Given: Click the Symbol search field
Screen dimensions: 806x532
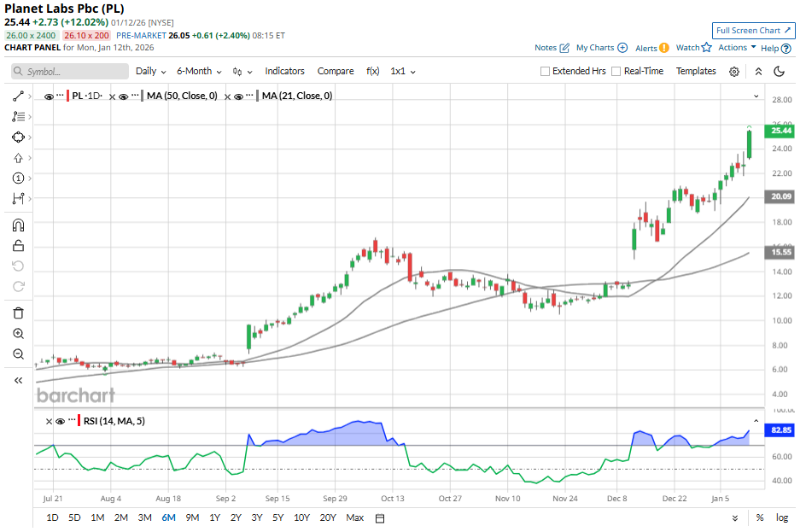Looking at the screenshot, I should [x=70, y=72].
